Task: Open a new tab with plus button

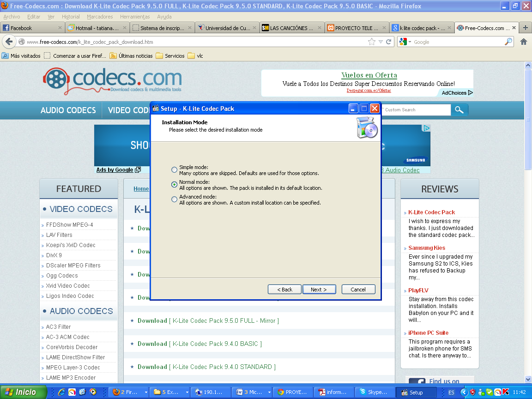Action: pos(525,28)
